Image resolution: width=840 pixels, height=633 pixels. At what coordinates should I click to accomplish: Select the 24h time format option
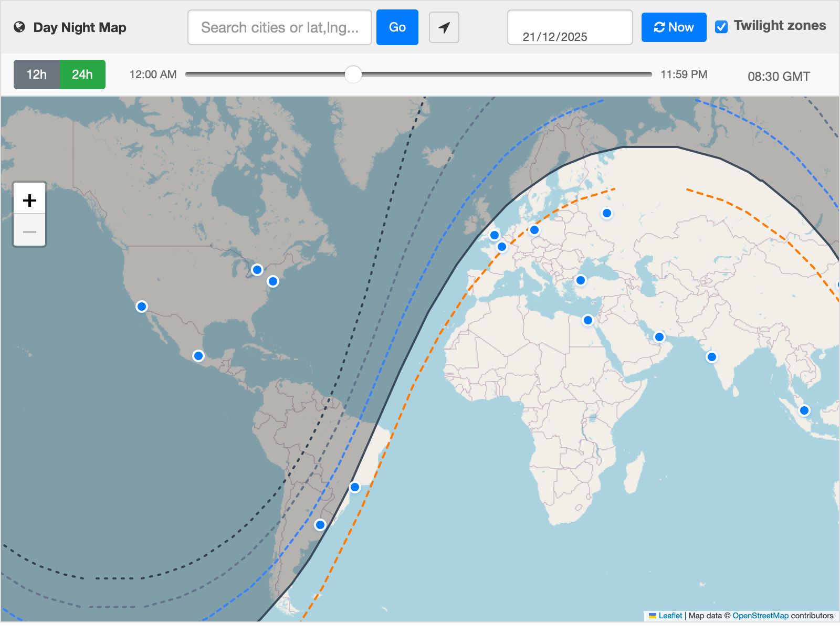point(82,75)
